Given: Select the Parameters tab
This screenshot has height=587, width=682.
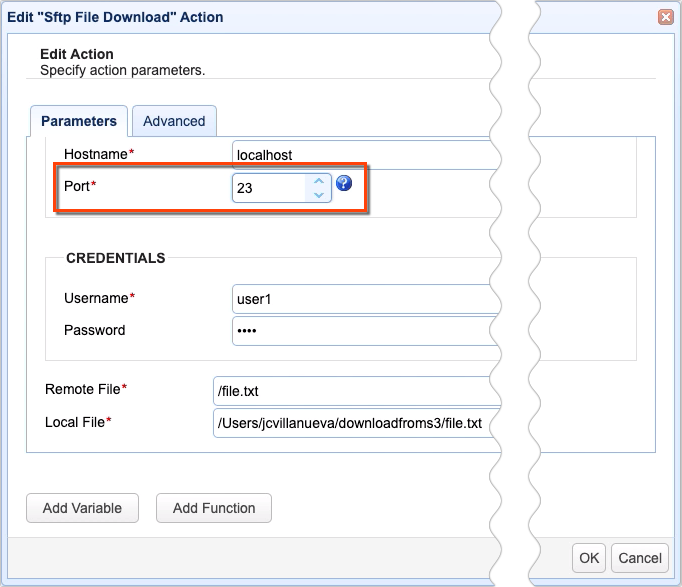Looking at the screenshot, I should (x=79, y=121).
